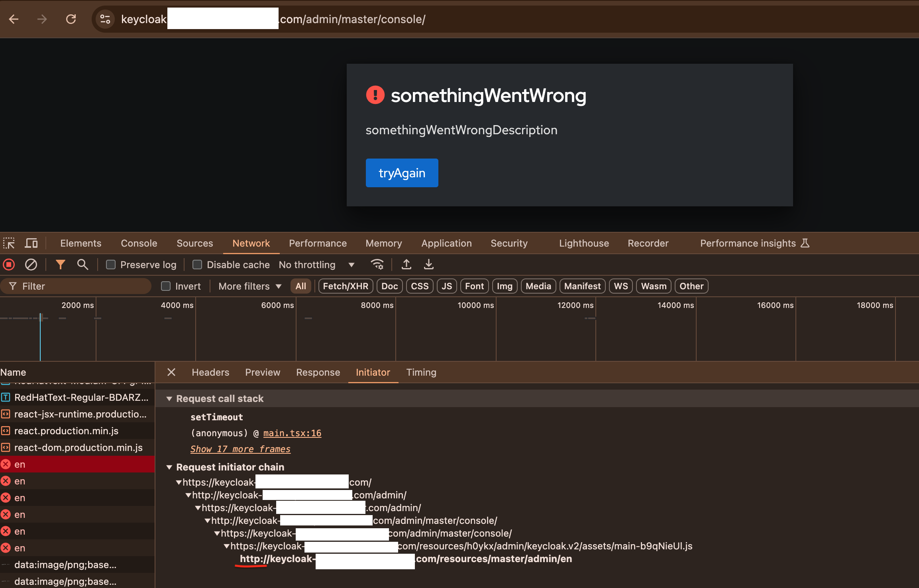Open the Console tab
Viewport: 919px width, 588px height.
139,243
